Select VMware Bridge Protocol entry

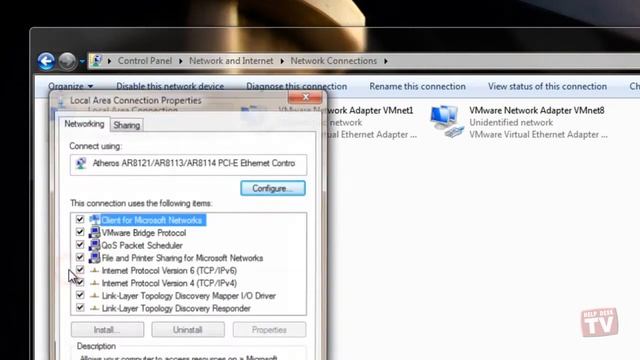pyautogui.click(x=144, y=233)
